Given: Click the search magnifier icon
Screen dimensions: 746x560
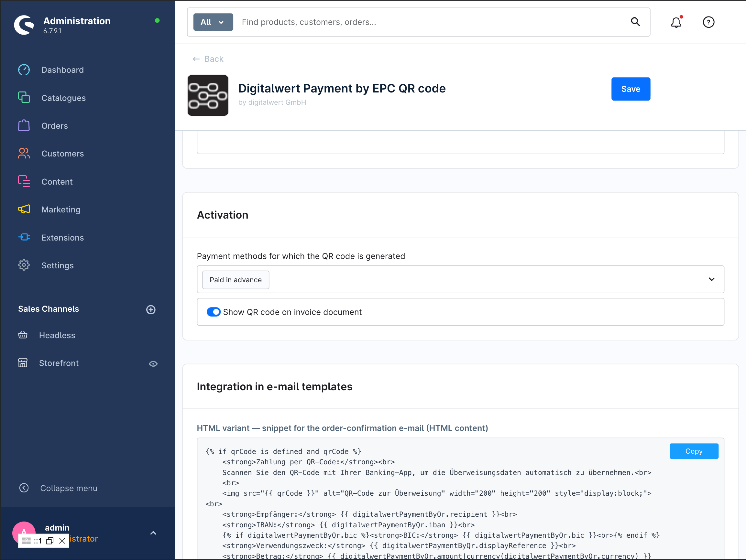Looking at the screenshot, I should pyautogui.click(x=635, y=22).
